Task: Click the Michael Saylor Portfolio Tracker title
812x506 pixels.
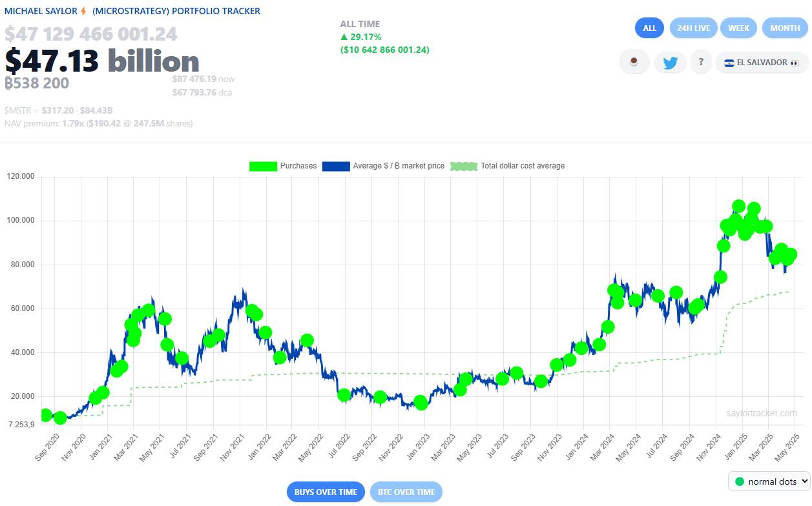Action: coord(132,11)
